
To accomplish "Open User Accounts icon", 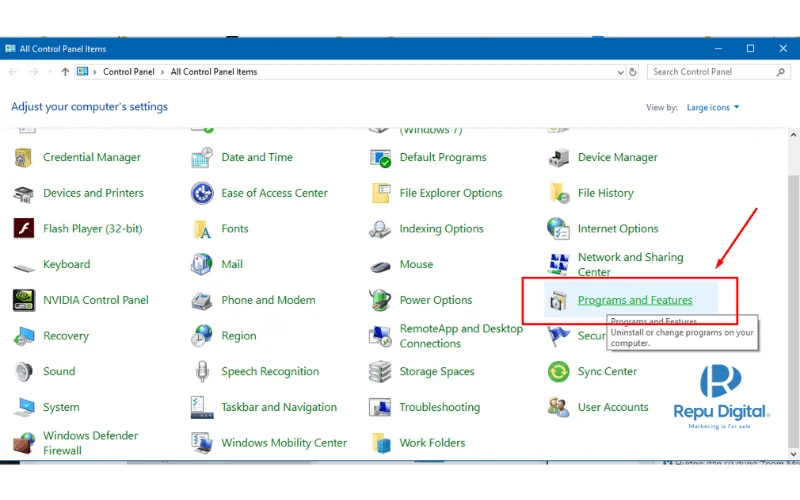I will coord(558,407).
